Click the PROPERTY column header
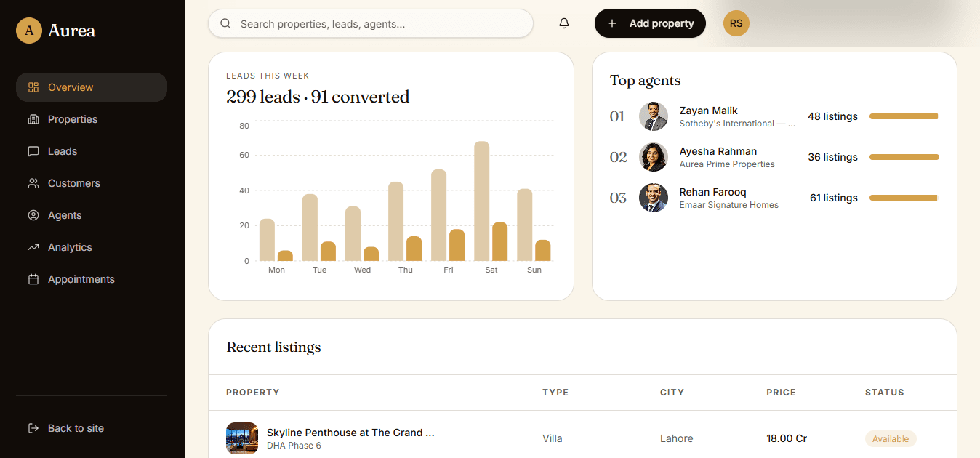 point(253,393)
